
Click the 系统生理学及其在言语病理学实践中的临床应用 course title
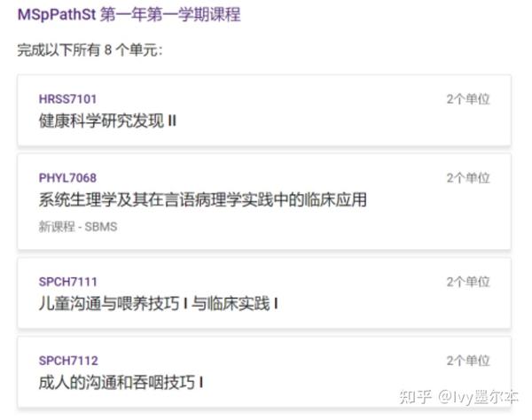click(203, 199)
